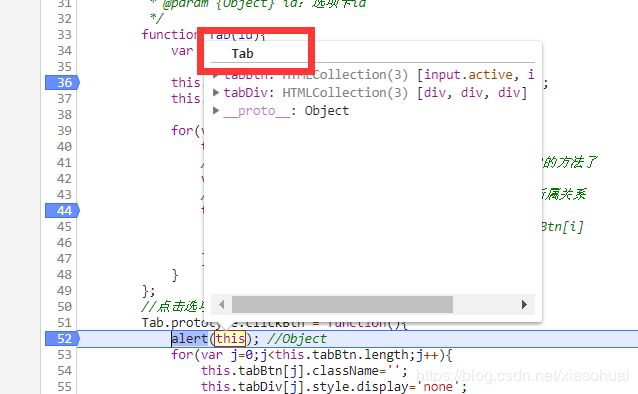Click the popup scrollbar left arrow
Image resolution: width=638 pixels, height=394 pixels.
pyautogui.click(x=221, y=304)
